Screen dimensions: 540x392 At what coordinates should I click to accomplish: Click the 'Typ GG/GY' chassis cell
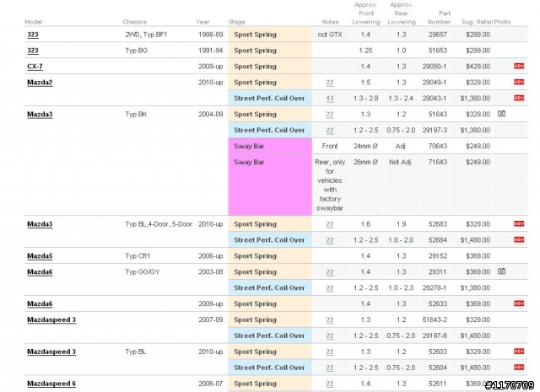(143, 272)
